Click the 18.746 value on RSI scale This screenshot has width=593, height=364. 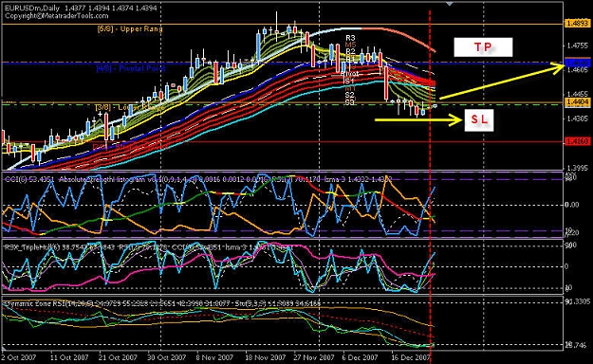(x=575, y=345)
